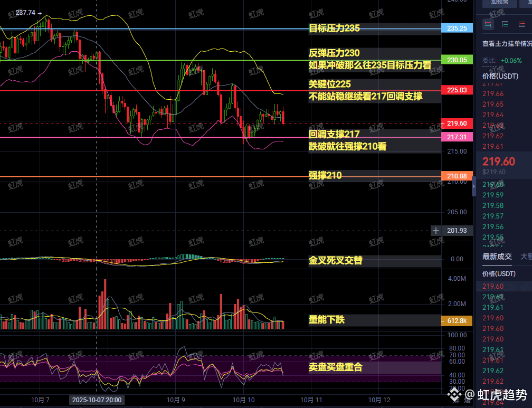Click the plus crosshair icon at 201.93
This screenshot has height=408, width=532.
pos(436,231)
